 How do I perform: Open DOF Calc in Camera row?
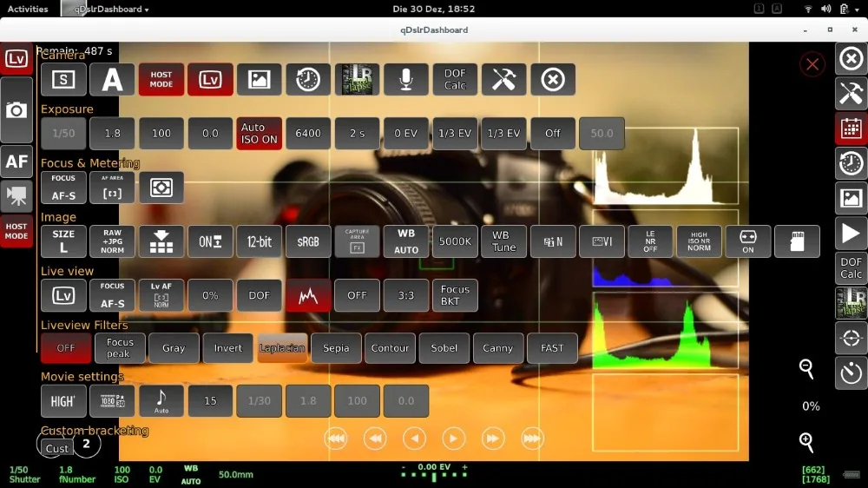[x=455, y=80]
